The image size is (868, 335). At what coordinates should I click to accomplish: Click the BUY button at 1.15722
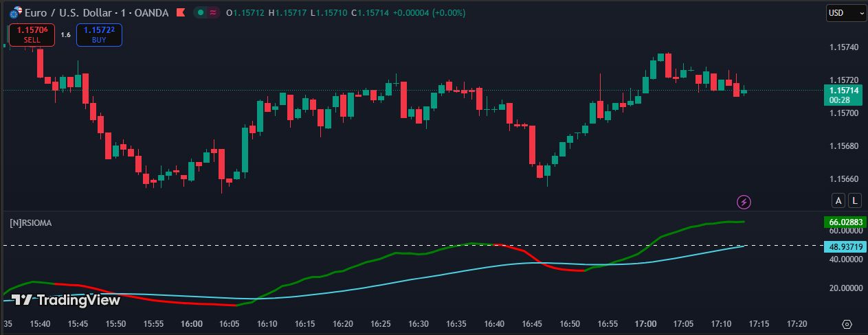point(99,34)
